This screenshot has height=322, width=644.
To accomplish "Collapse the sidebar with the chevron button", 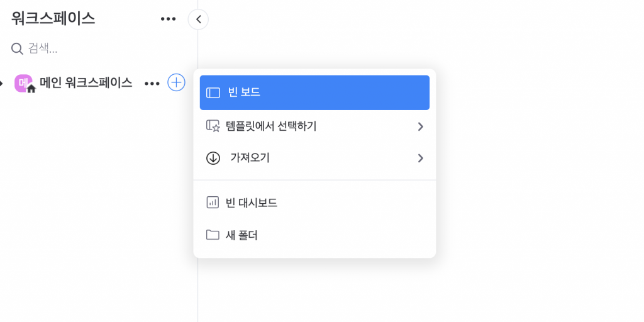I will coord(198,19).
